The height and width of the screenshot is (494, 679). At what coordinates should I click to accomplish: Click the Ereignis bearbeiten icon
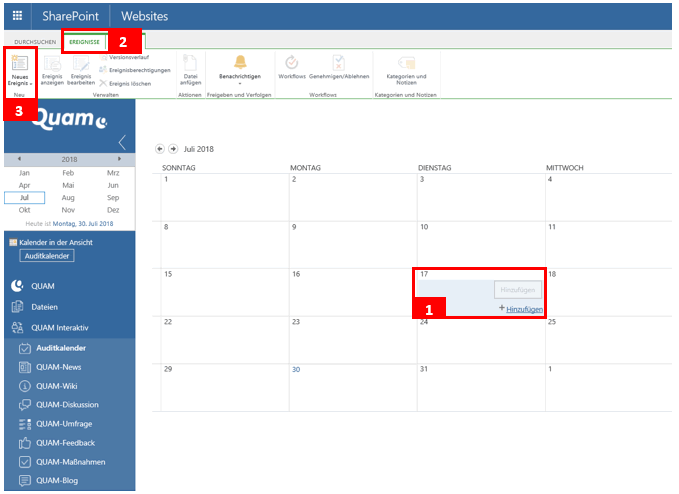coord(81,65)
